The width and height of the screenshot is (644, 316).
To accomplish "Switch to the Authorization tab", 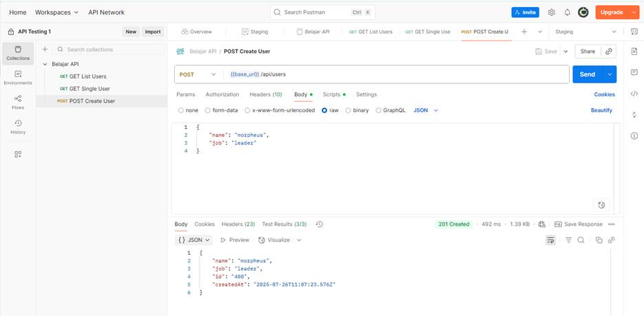I will tap(222, 94).
